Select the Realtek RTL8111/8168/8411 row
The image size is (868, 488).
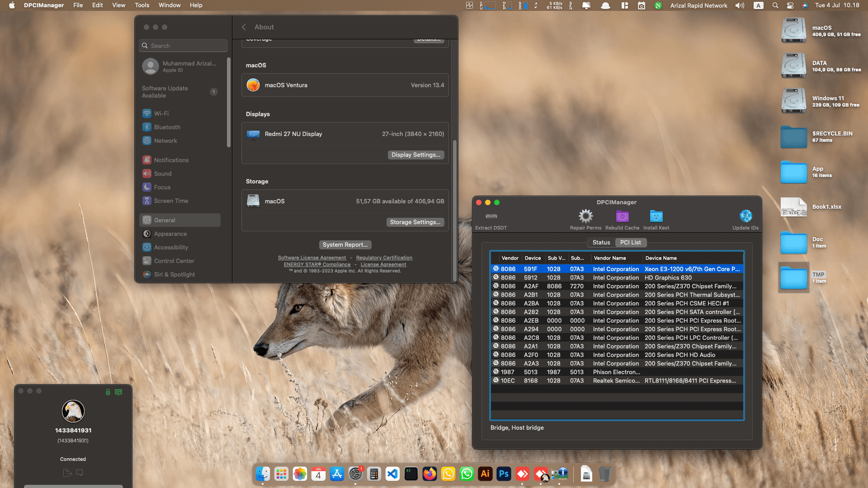point(617,381)
